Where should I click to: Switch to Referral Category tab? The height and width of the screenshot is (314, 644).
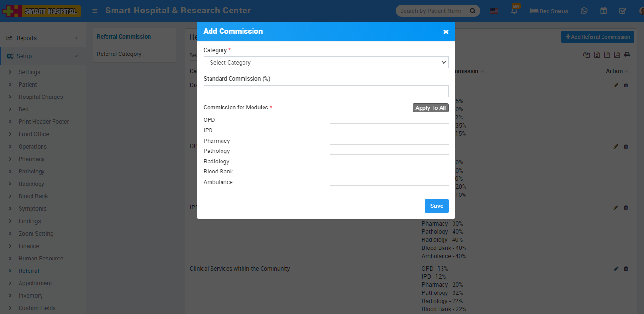pyautogui.click(x=119, y=54)
